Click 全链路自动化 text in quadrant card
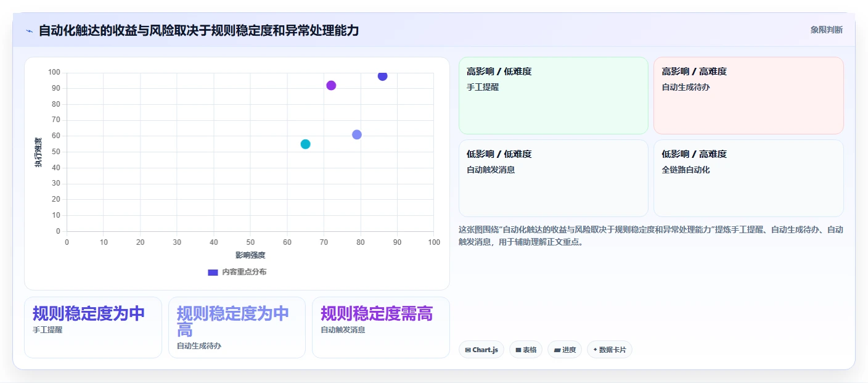868x383 pixels. point(686,170)
